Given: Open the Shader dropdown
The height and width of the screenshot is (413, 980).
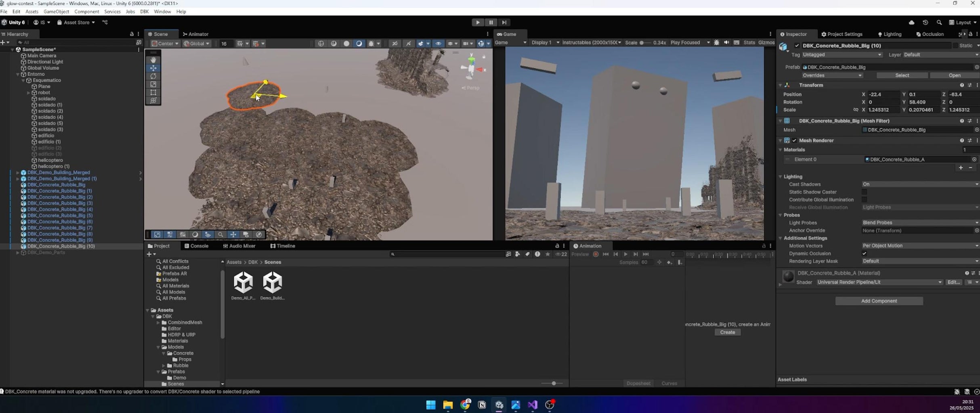Looking at the screenshot, I should (x=879, y=282).
